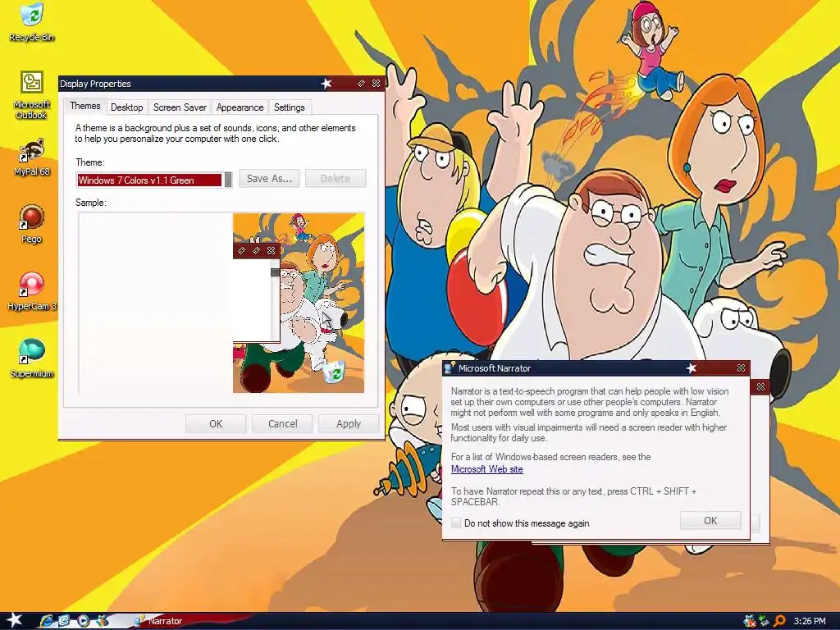This screenshot has width=840, height=630.
Task: Click the taskbar clock showing 3:26 PM
Action: pyautogui.click(x=810, y=622)
